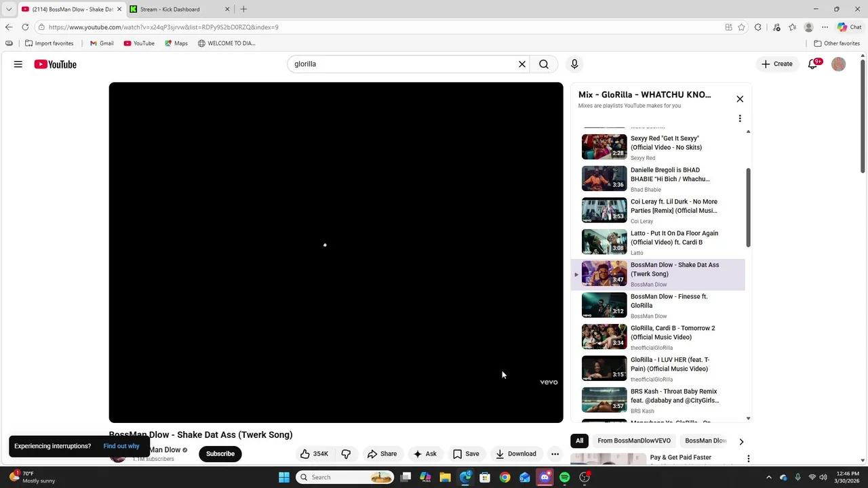Open the Create menu on YouTube

776,64
